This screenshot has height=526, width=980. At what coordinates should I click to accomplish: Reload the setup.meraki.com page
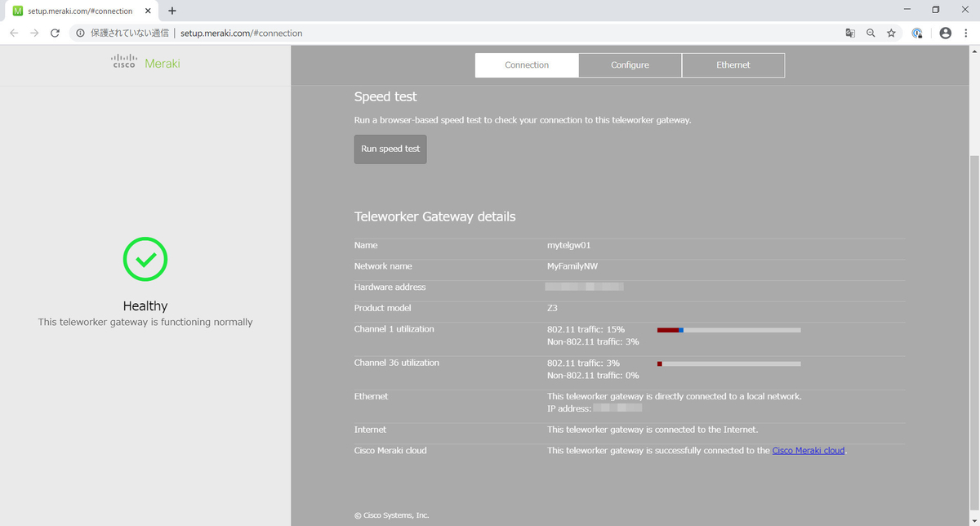[x=55, y=33]
